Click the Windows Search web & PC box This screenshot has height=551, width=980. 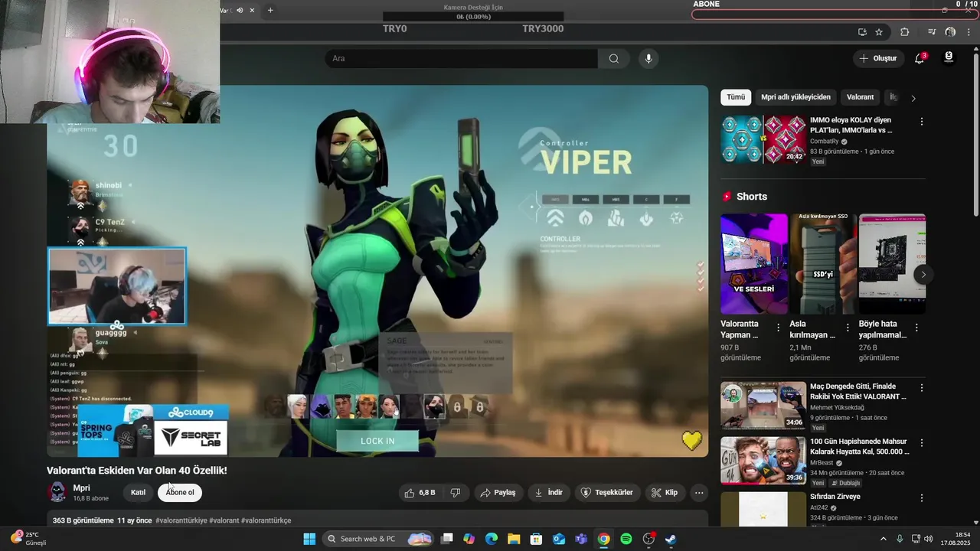[378, 539]
